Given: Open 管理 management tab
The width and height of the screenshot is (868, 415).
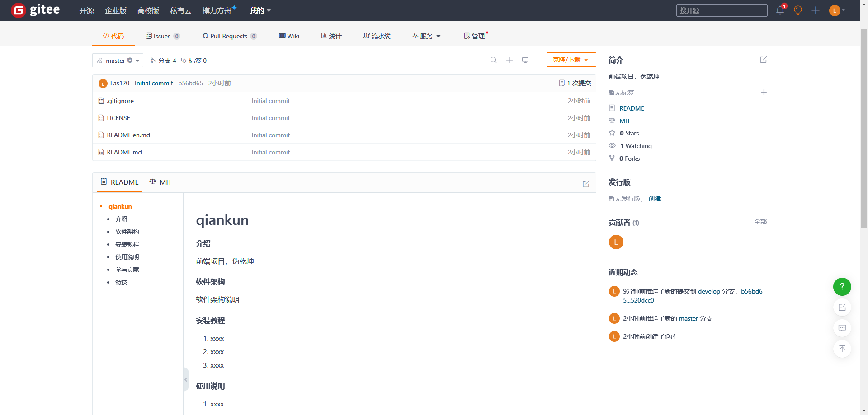Looking at the screenshot, I should click(475, 36).
